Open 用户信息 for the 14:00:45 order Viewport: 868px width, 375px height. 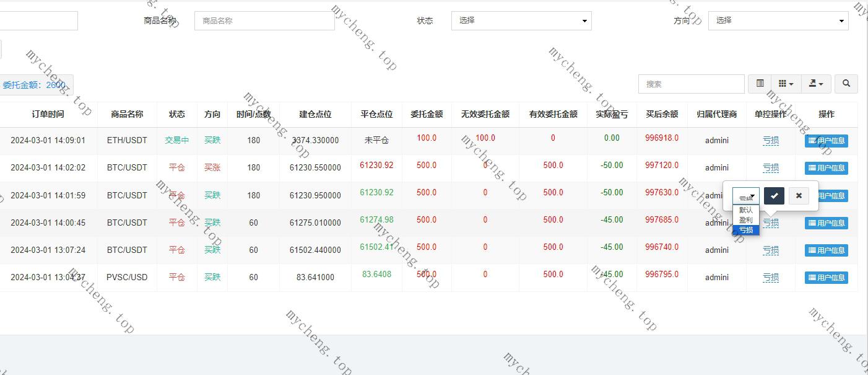[827, 223]
